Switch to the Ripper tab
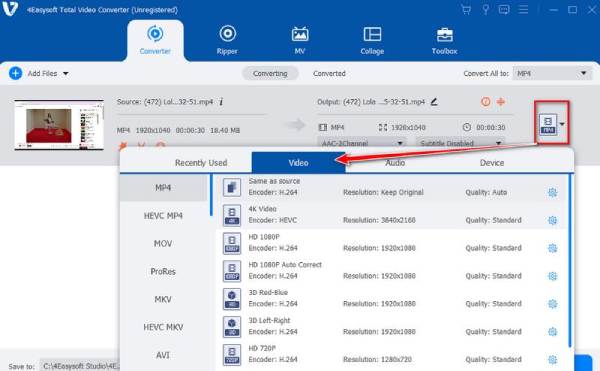 (x=227, y=41)
